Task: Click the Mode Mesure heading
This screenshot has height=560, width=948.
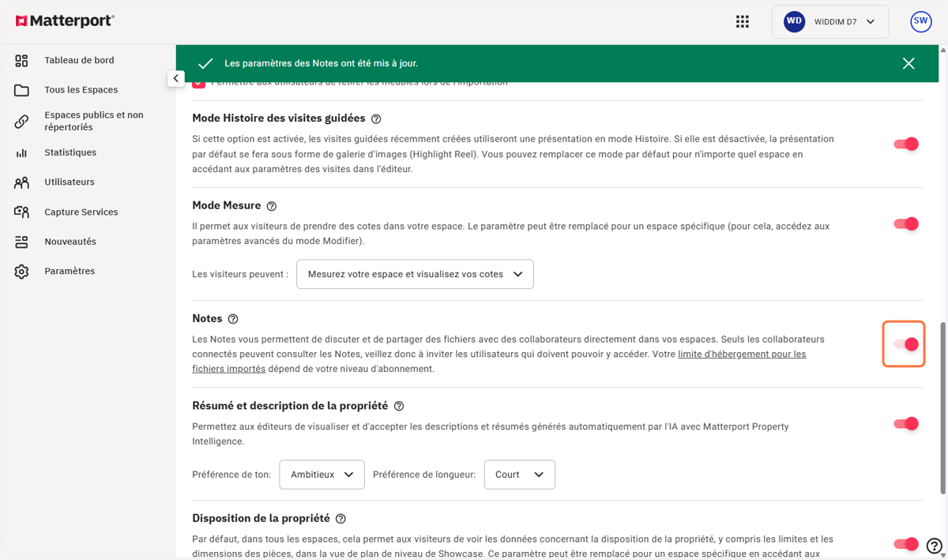Action: click(x=227, y=205)
